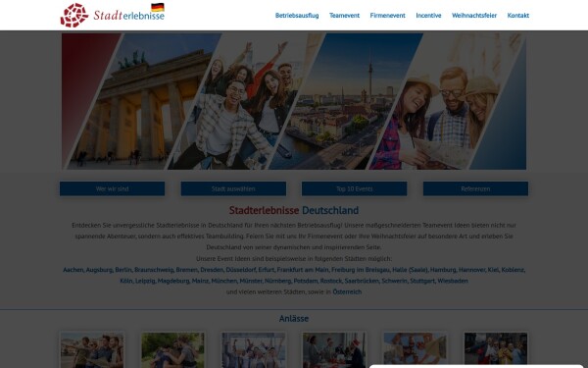Screen dimensions: 588x368
Task: Open the Aachen city link
Action: point(73,270)
